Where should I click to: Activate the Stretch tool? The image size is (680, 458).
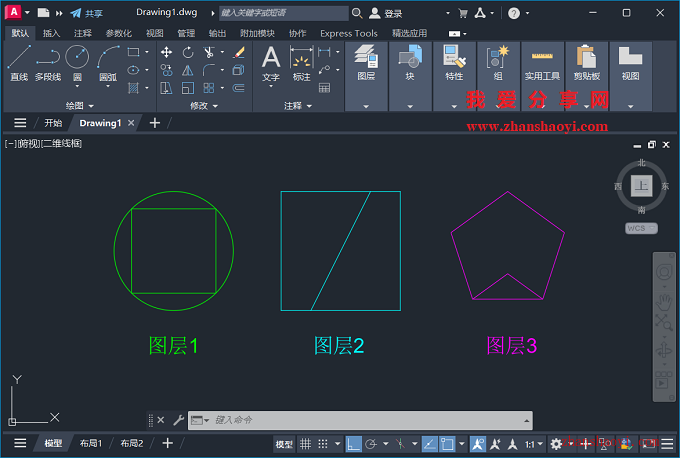pyautogui.click(x=166, y=88)
